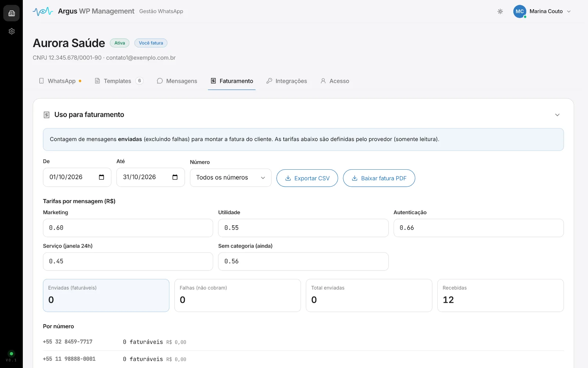Click the Serviço (janela 24h) field 0.45
Image resolution: width=588 pixels, height=368 pixels.
(128, 262)
